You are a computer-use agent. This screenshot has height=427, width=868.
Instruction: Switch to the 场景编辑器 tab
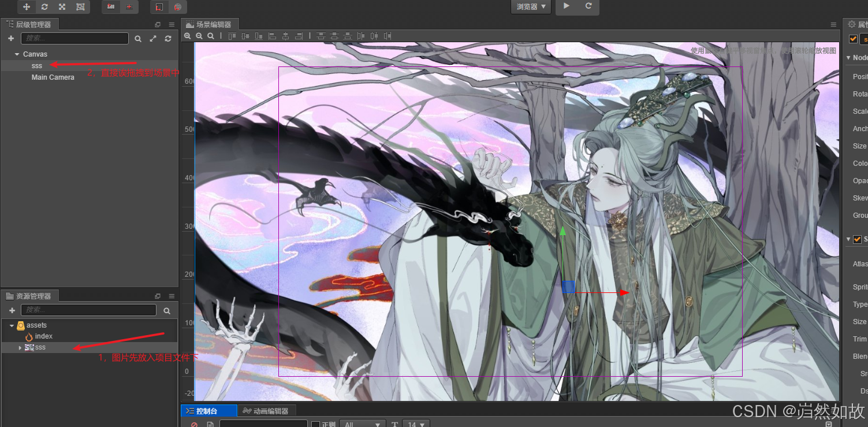(x=210, y=24)
